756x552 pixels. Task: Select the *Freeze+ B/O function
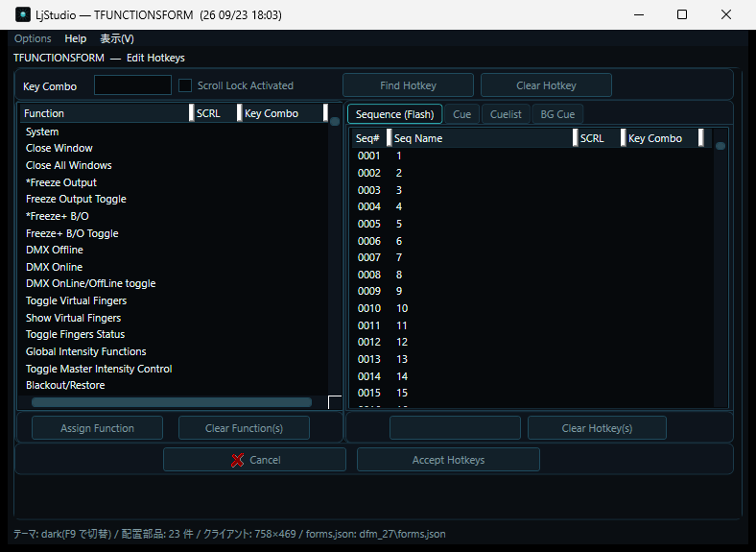(174, 216)
